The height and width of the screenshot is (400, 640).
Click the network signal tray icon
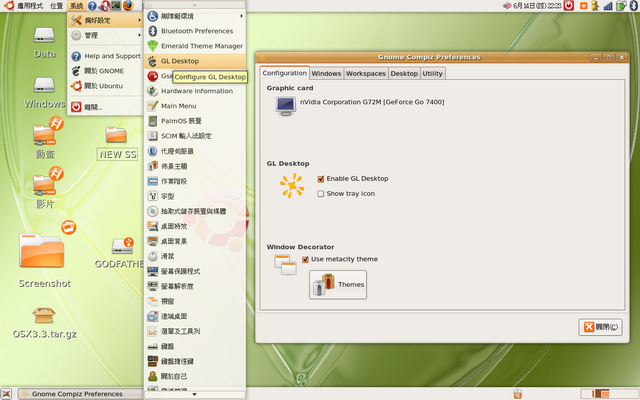tap(608, 6)
